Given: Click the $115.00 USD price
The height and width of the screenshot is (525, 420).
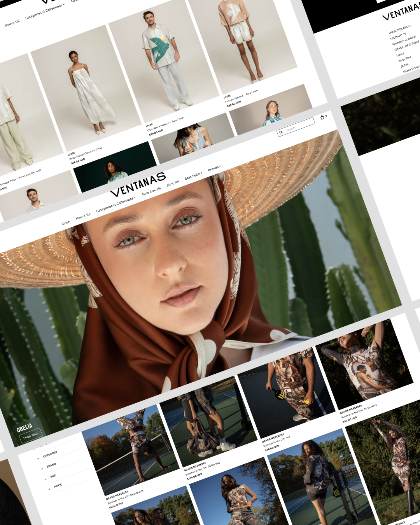Looking at the screenshot, I should pos(116,504).
